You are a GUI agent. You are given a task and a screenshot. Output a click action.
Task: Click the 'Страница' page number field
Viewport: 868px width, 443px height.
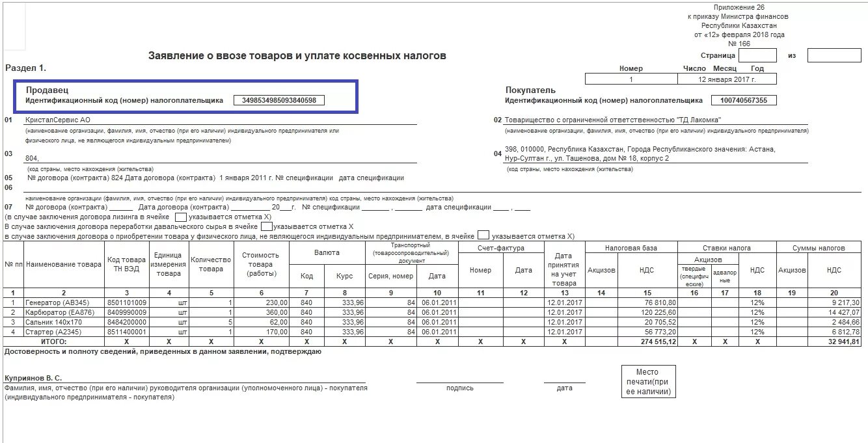tap(757, 55)
